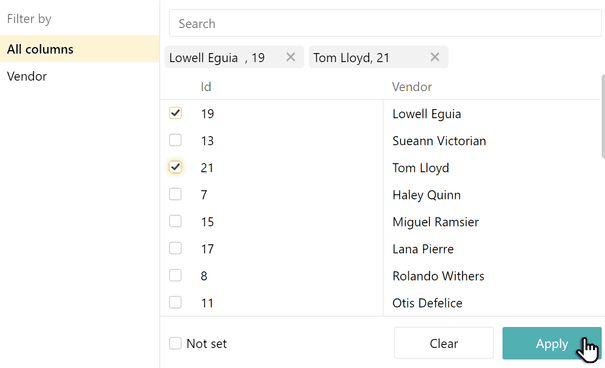
Task: Check the Sueann Victorian row checkbox
Action: pos(175,140)
